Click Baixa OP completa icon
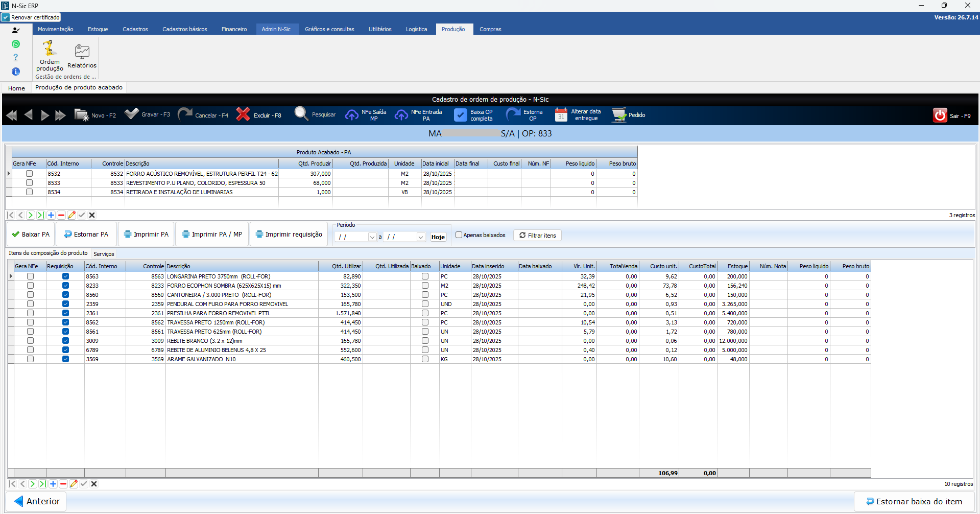980x514 pixels. [x=460, y=115]
